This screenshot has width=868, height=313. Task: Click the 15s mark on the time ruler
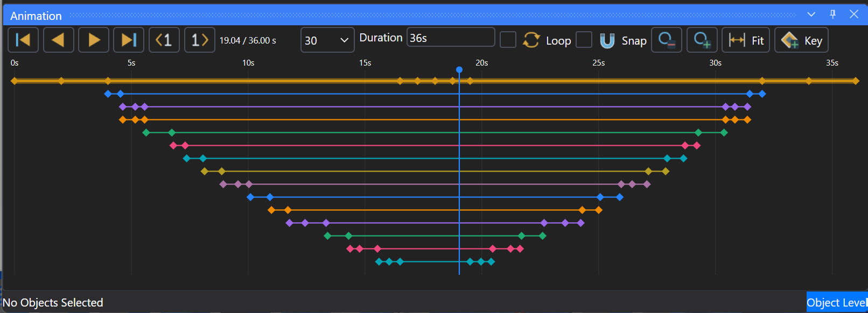click(365, 63)
